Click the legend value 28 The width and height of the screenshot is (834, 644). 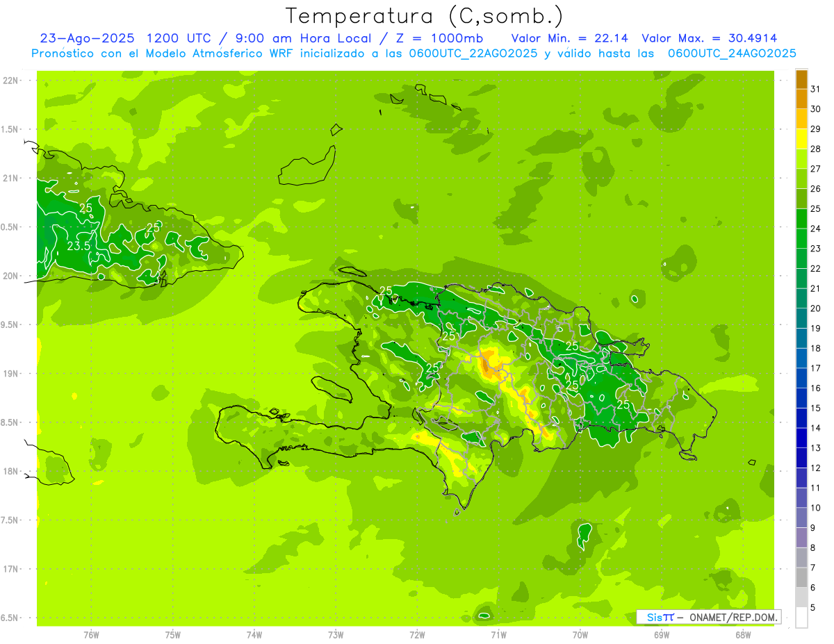815,149
